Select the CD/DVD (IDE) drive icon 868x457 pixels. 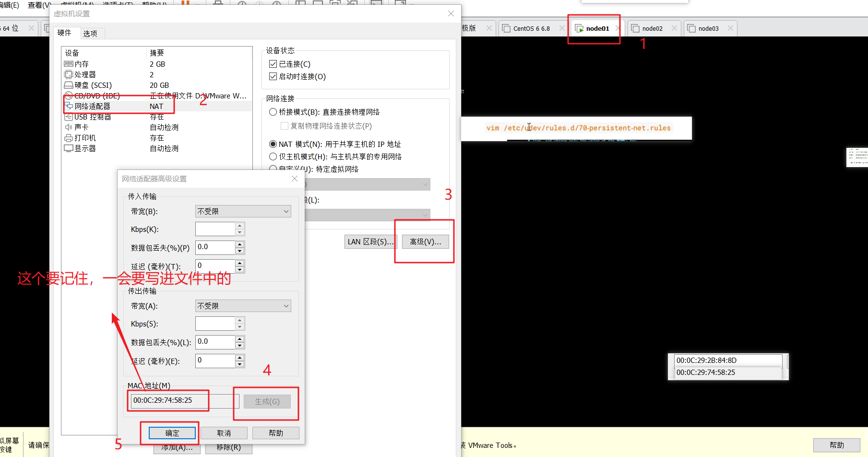click(69, 96)
